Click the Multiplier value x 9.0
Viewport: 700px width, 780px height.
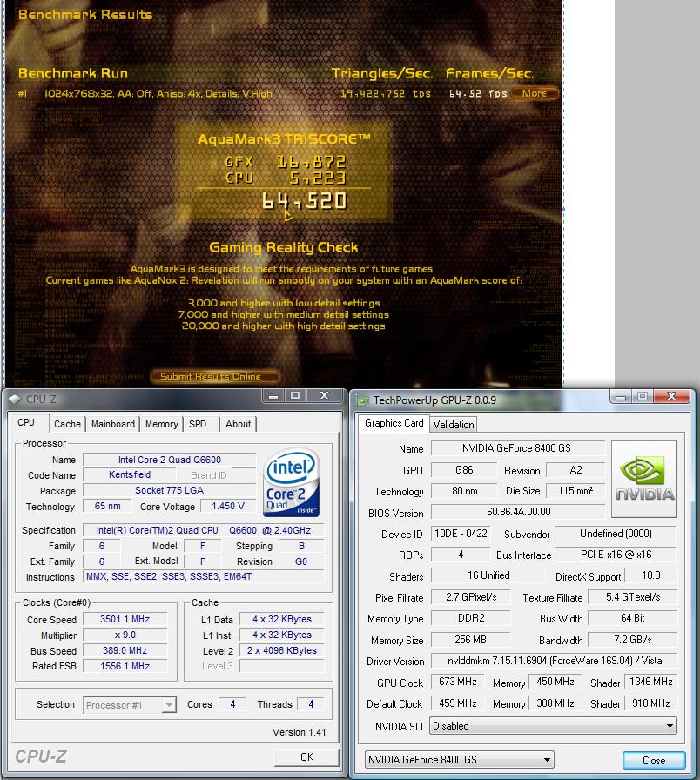pos(125,635)
